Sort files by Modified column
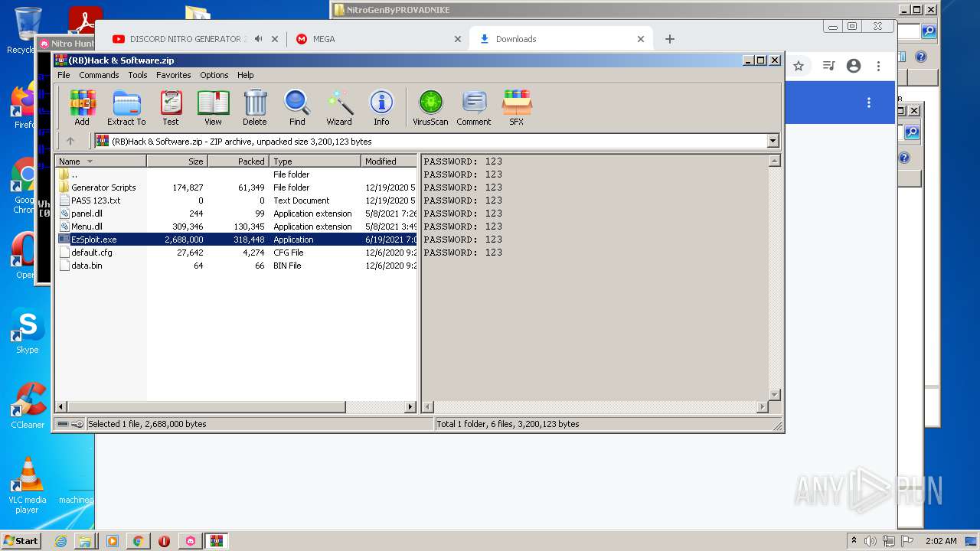The height and width of the screenshot is (551, 980). [389, 161]
